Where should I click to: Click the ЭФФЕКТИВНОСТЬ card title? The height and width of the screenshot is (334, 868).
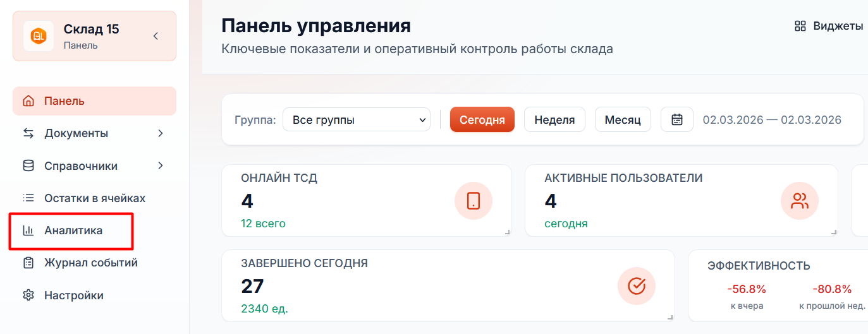[759, 266]
